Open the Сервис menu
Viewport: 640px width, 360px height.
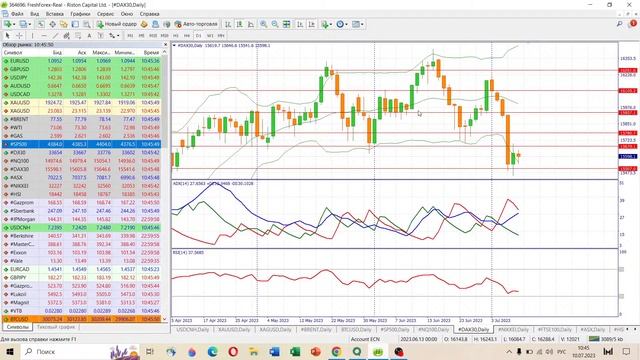coord(105,14)
